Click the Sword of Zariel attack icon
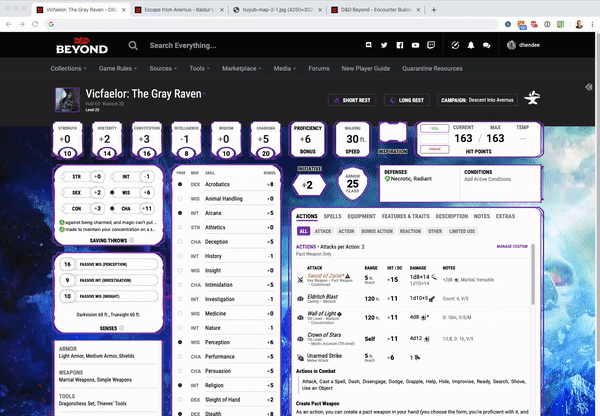 click(x=300, y=280)
